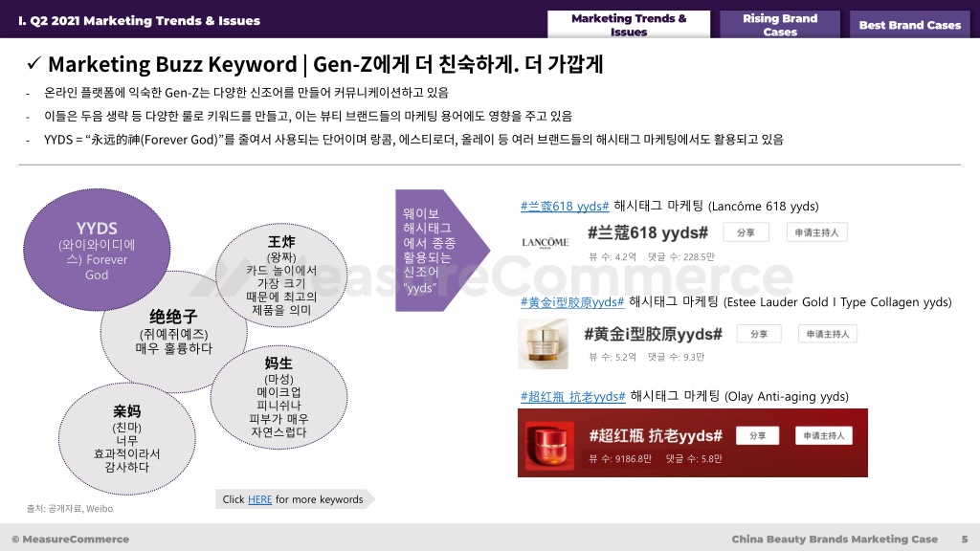Click header text 'I. Q2 2021 Marketing Trends & Issues'

(x=139, y=21)
